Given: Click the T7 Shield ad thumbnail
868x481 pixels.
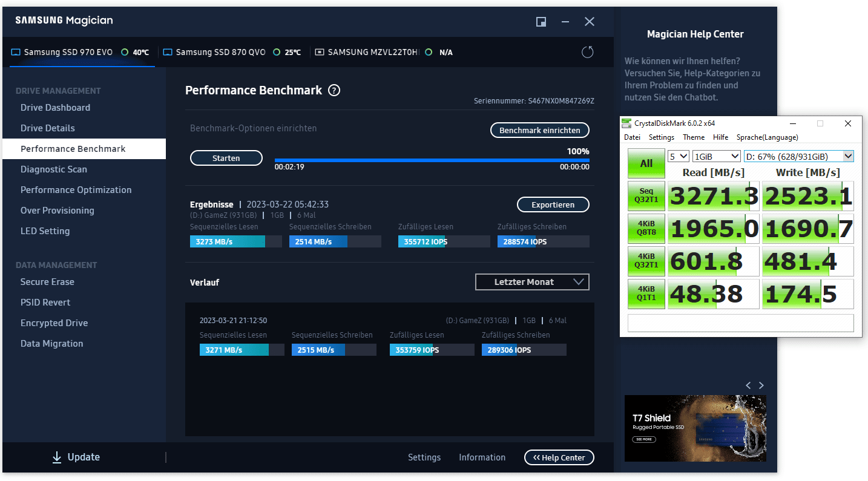Looking at the screenshot, I should pyautogui.click(x=695, y=428).
